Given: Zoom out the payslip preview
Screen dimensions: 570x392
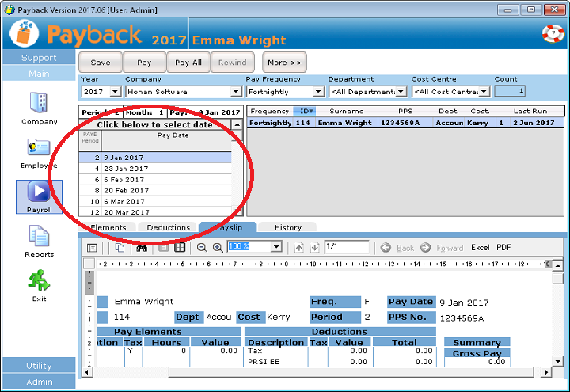Looking at the screenshot, I should tap(202, 247).
